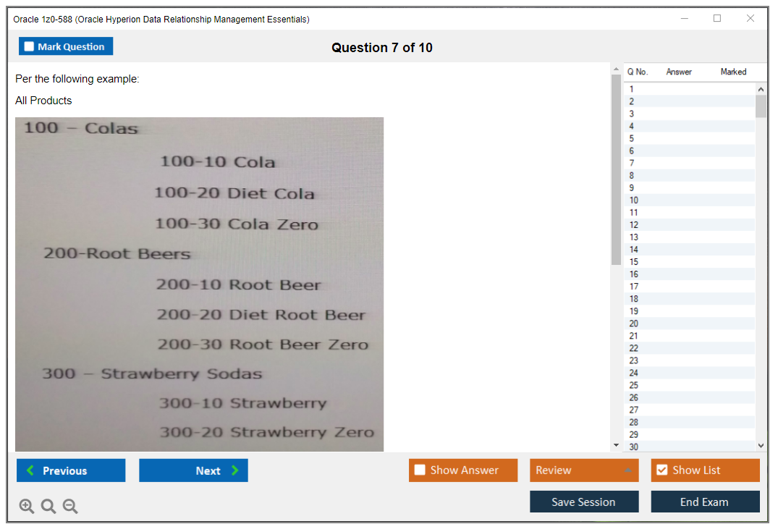
Task: Click the Answer column header
Action: click(678, 72)
